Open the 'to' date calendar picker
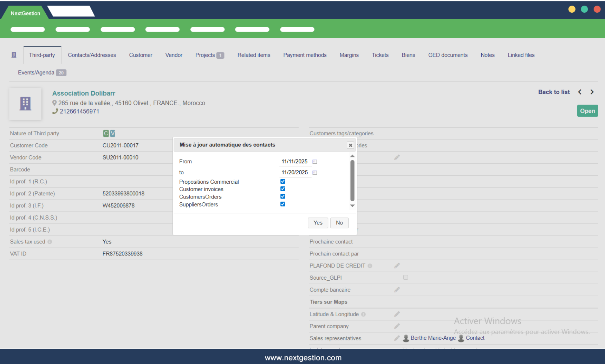The width and height of the screenshot is (605, 364). coord(315,173)
